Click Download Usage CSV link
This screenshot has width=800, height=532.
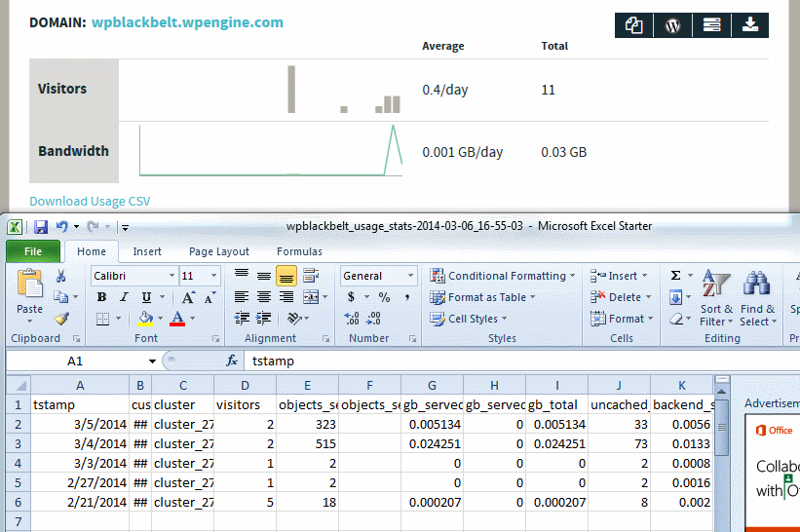pyautogui.click(x=90, y=201)
